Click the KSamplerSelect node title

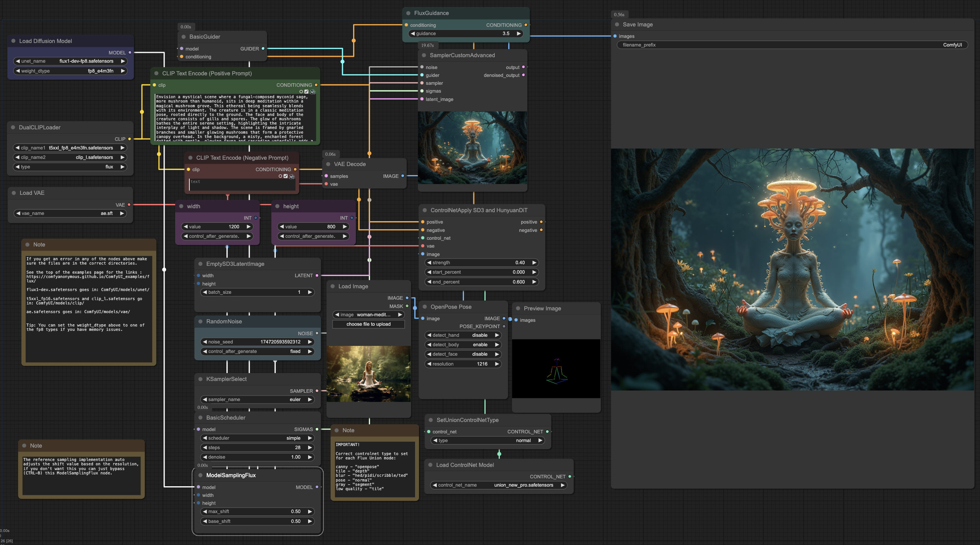click(x=226, y=379)
